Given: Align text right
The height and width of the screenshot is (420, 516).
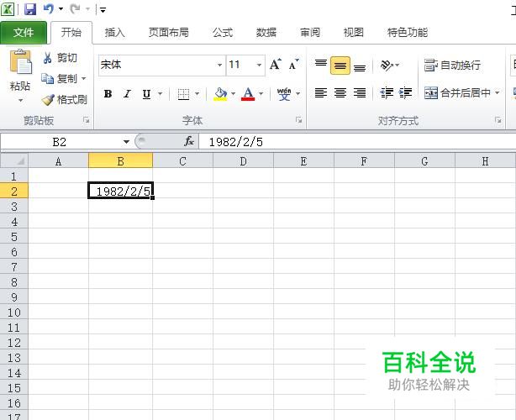Looking at the screenshot, I should coord(360,92).
